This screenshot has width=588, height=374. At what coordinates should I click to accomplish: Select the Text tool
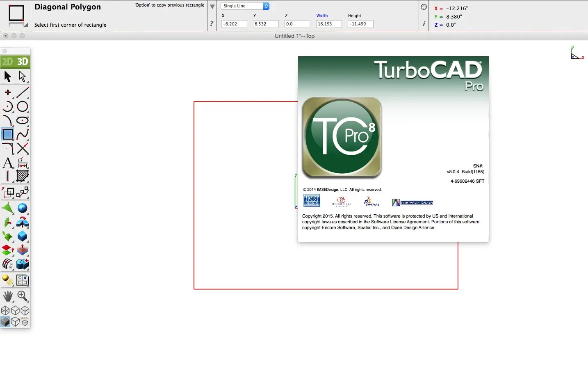8,163
